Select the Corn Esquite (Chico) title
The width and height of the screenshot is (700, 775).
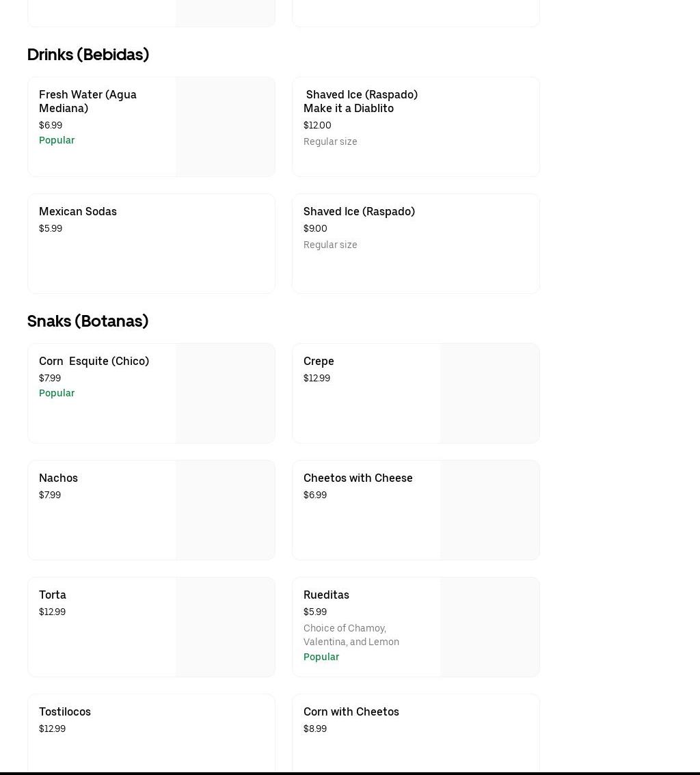[94, 362]
